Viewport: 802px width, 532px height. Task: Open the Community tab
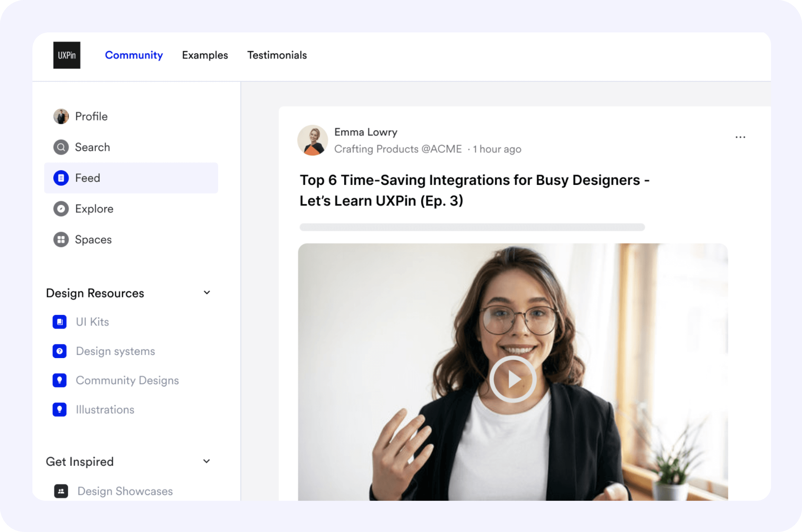coord(134,55)
